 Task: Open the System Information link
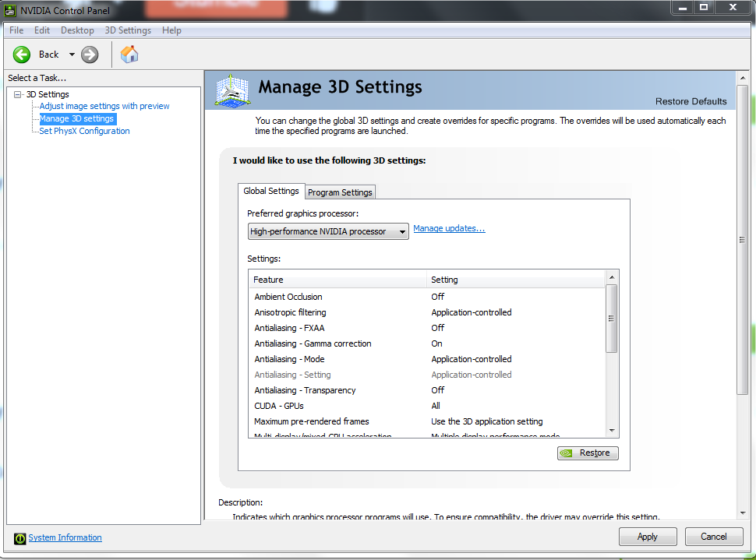[65, 537]
